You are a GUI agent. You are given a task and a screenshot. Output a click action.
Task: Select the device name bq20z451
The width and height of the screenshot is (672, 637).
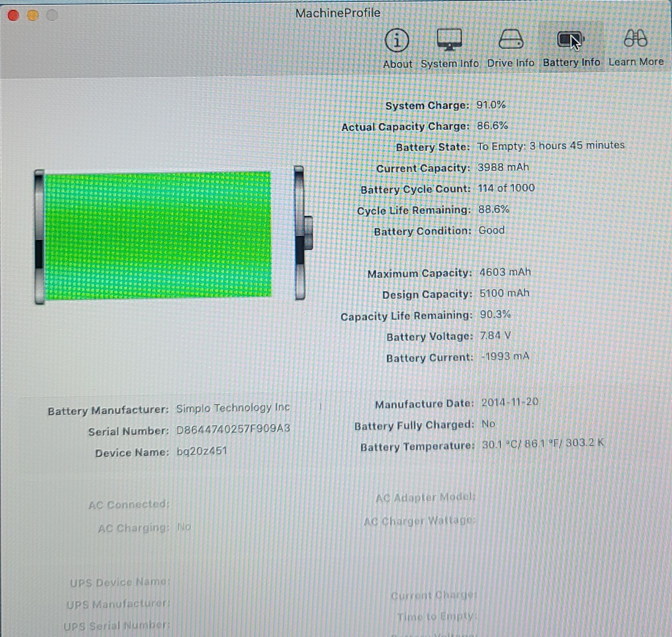202,451
